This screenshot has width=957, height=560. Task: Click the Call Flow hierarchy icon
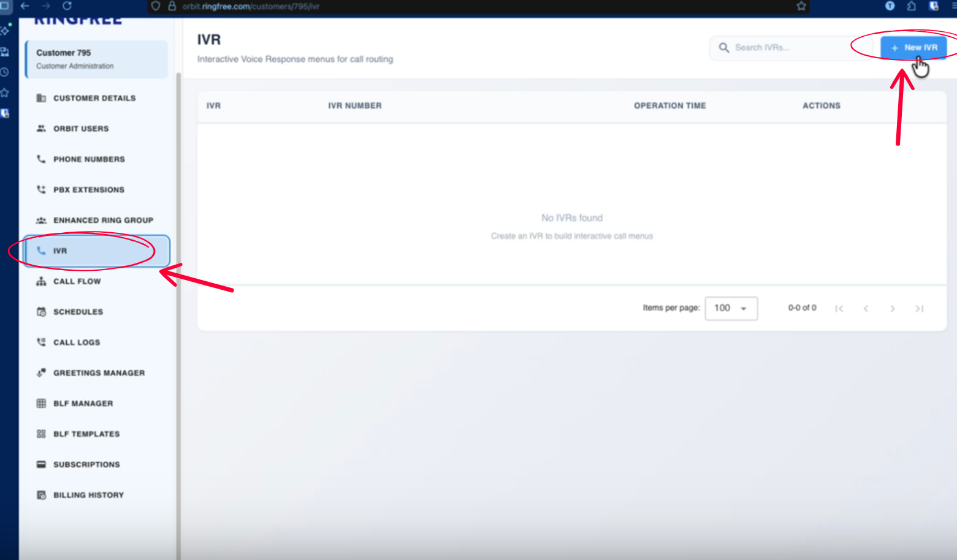(41, 281)
